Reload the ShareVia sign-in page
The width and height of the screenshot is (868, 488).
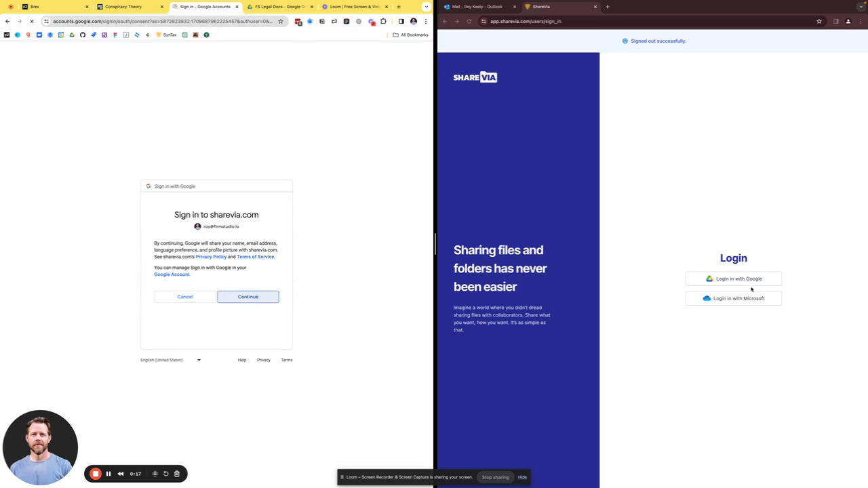pyautogui.click(x=469, y=21)
